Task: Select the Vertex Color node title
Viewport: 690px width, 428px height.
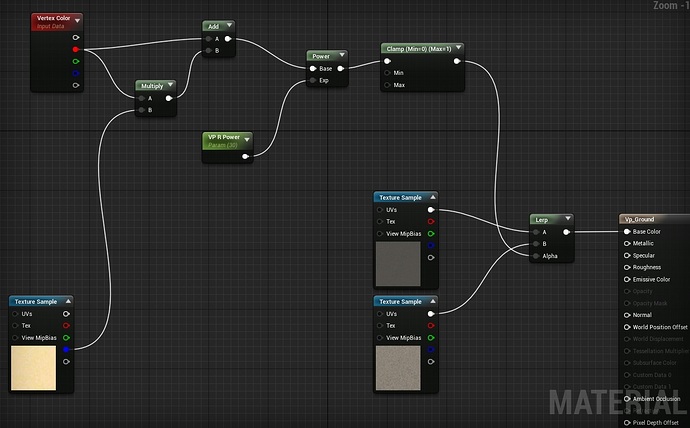Action: pyautogui.click(x=54, y=18)
